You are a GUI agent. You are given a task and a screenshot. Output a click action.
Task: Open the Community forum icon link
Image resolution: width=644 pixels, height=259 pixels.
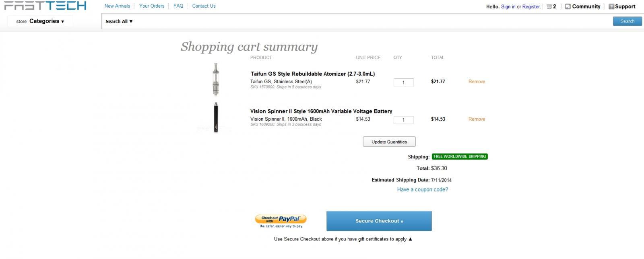pyautogui.click(x=568, y=6)
